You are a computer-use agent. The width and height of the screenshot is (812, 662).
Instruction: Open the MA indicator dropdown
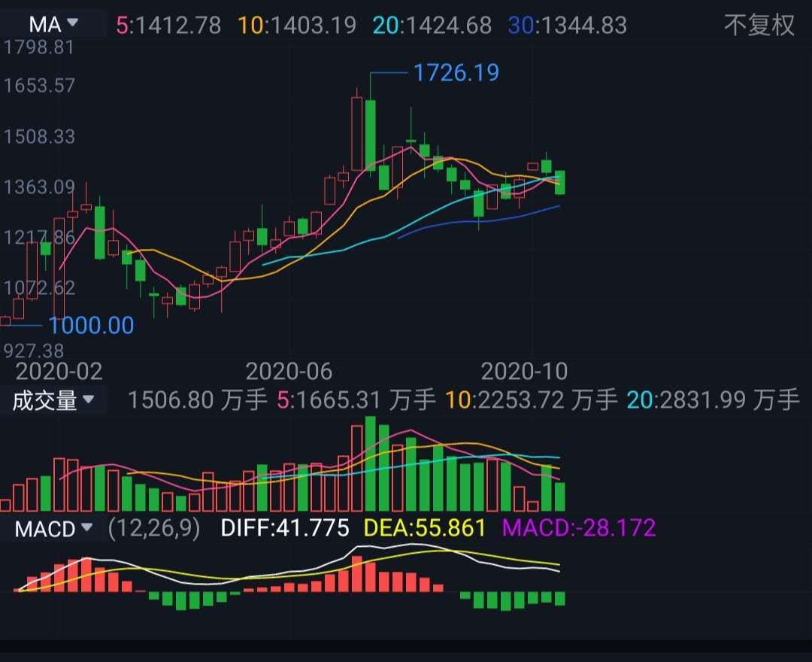(53, 24)
